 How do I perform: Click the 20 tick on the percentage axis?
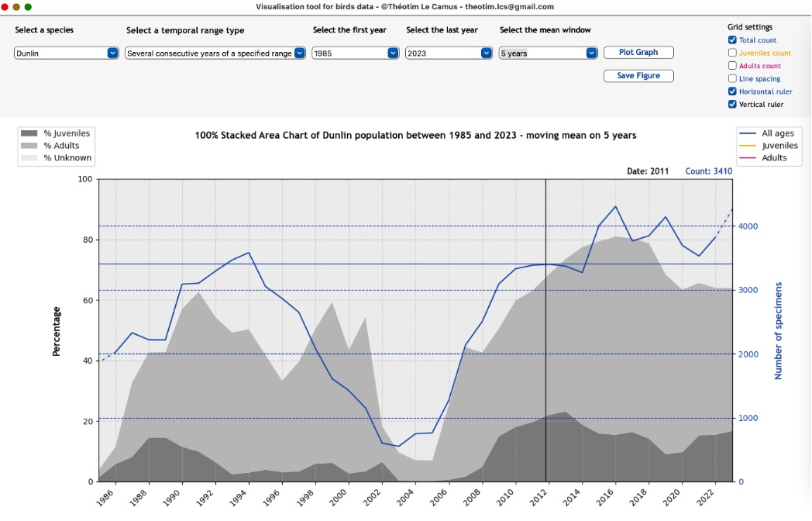(x=88, y=422)
